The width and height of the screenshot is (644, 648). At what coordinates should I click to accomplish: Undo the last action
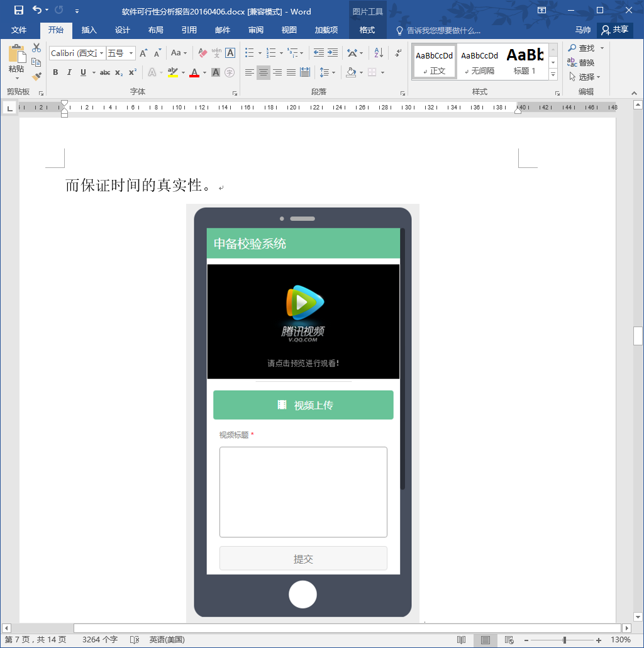[x=37, y=10]
